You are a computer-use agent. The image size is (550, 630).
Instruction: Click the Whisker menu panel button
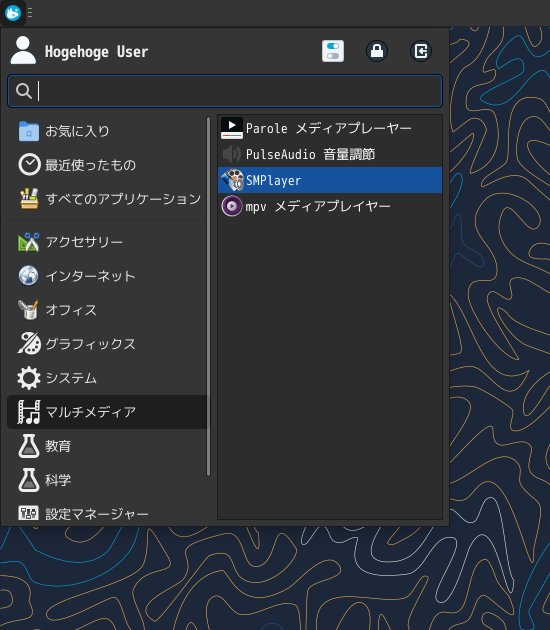(13, 13)
